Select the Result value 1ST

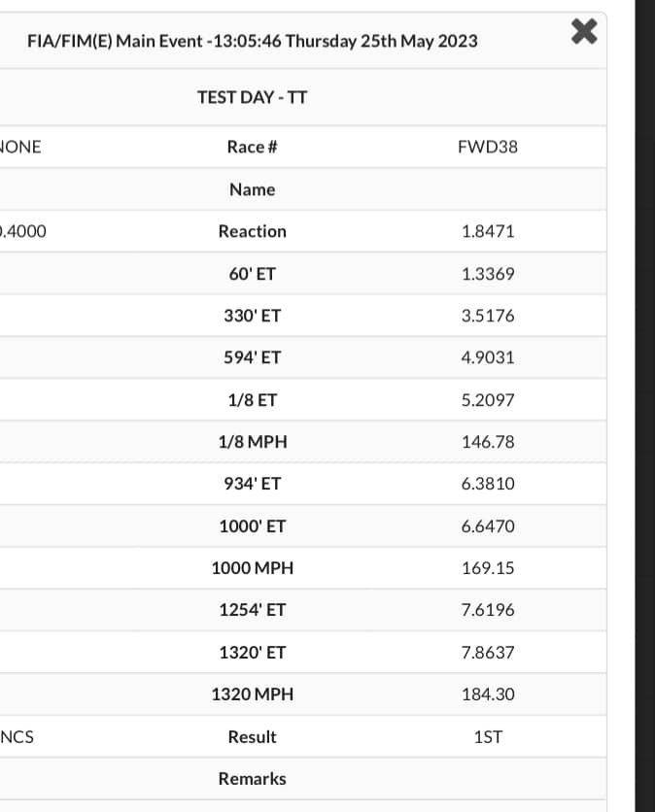pyautogui.click(x=488, y=737)
